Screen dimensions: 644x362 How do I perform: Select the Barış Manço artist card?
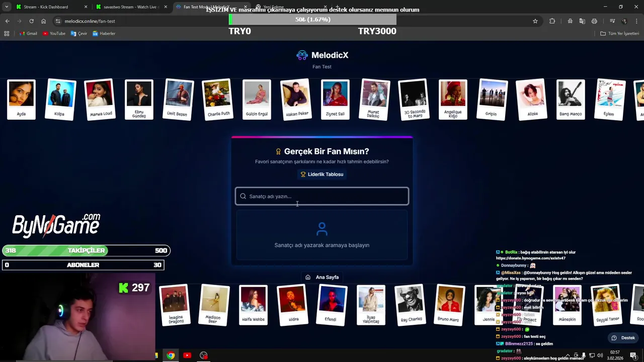(571, 100)
